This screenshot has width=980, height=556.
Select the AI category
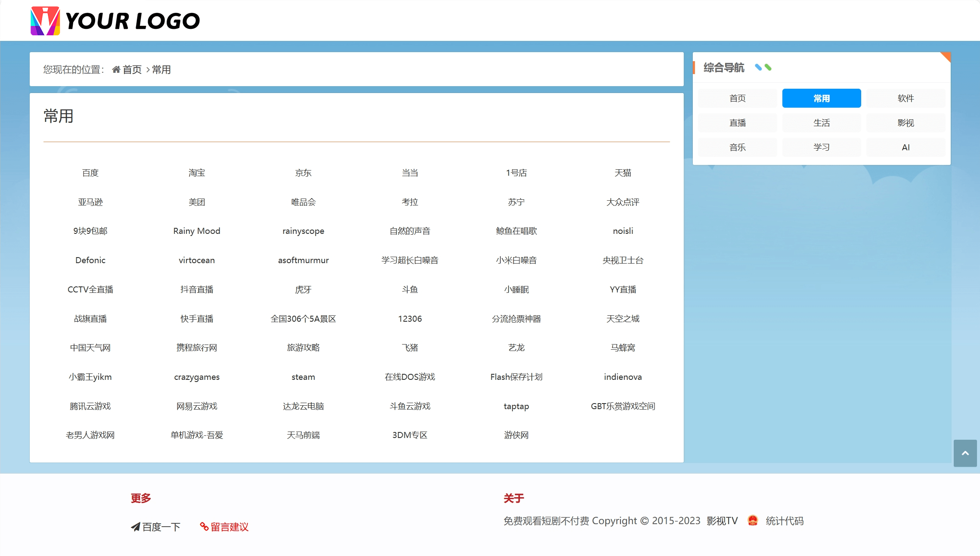tap(906, 147)
